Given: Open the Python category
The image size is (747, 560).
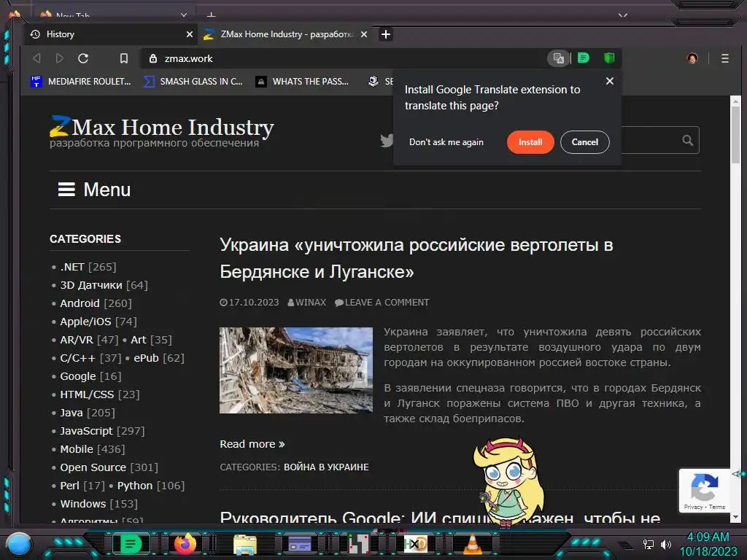Looking at the screenshot, I should point(135,485).
